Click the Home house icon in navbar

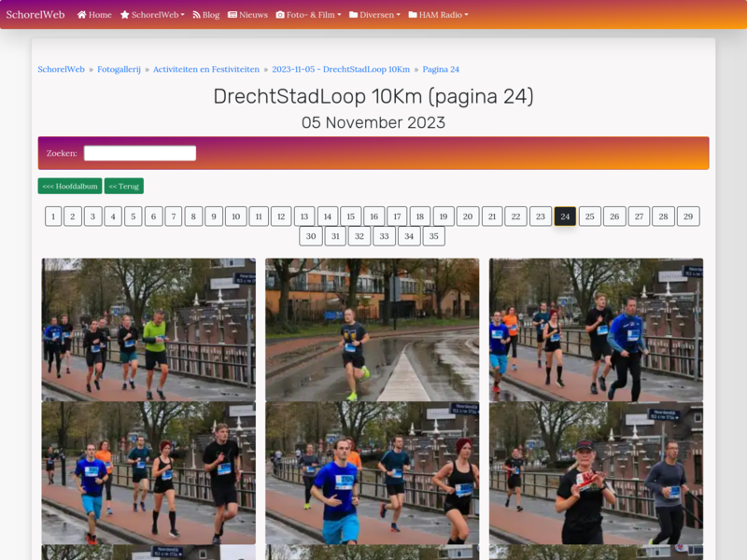(x=82, y=15)
